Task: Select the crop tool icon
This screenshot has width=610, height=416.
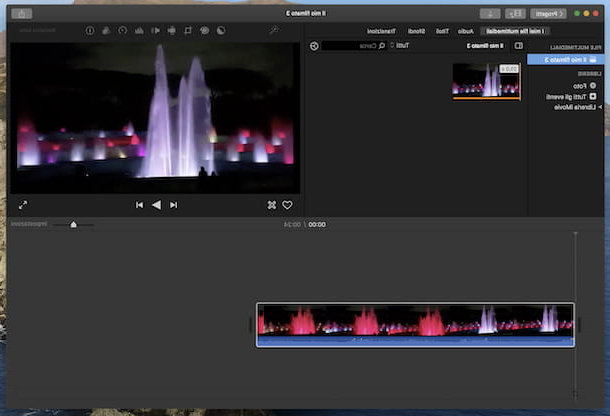Action: pos(188,30)
